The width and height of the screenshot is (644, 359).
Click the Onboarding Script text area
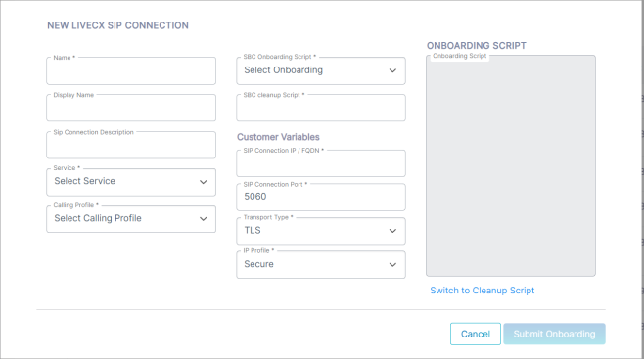[511, 165]
